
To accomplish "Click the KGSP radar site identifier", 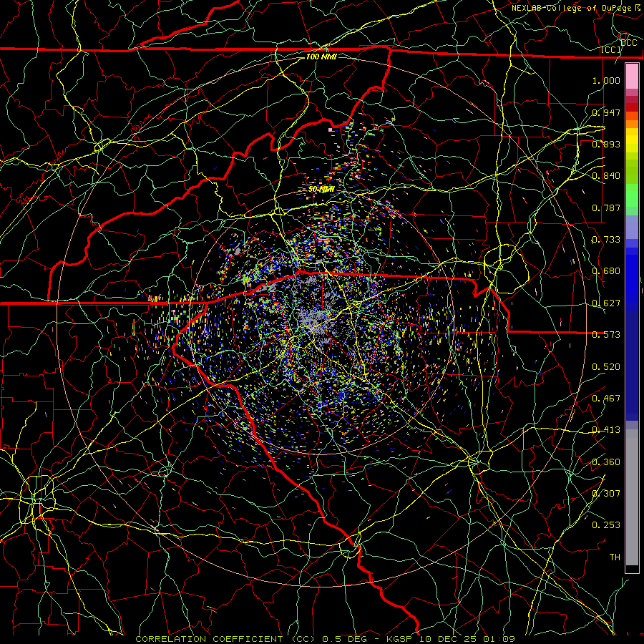I will point(399,639).
